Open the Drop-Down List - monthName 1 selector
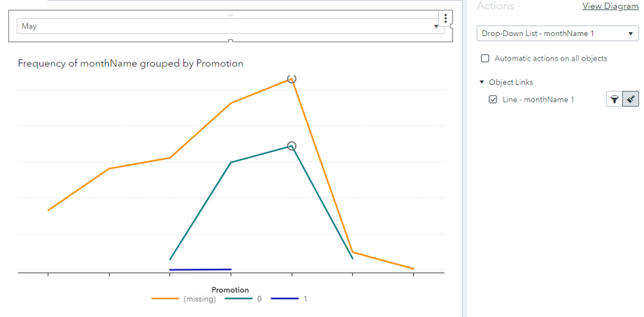The image size is (644, 317). [557, 34]
